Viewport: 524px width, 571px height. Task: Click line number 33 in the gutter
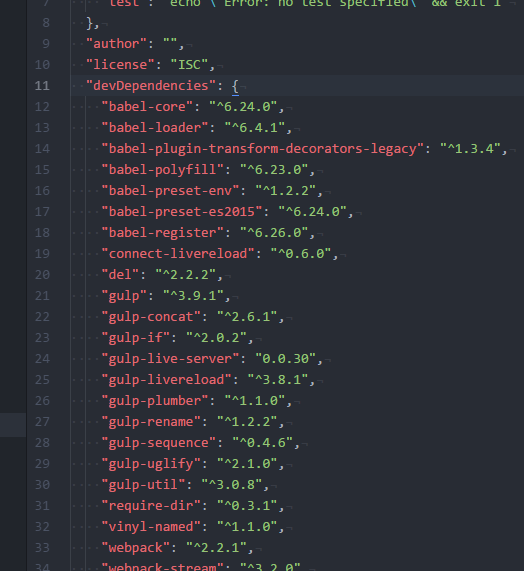42,548
